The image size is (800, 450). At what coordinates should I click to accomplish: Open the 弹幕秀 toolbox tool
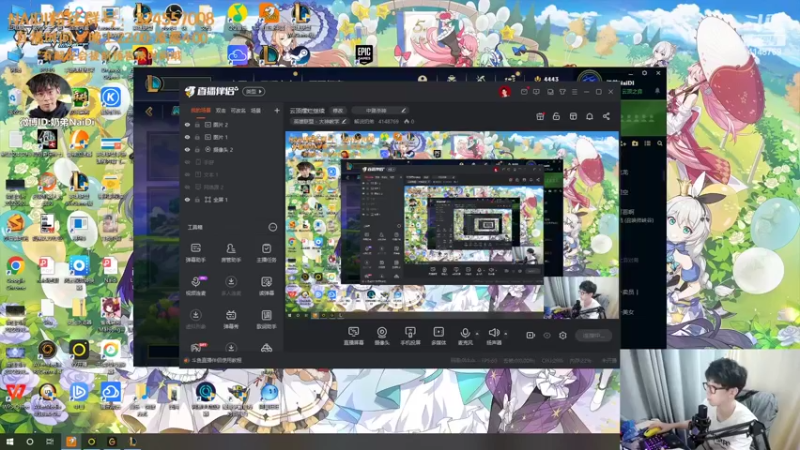[x=231, y=319]
